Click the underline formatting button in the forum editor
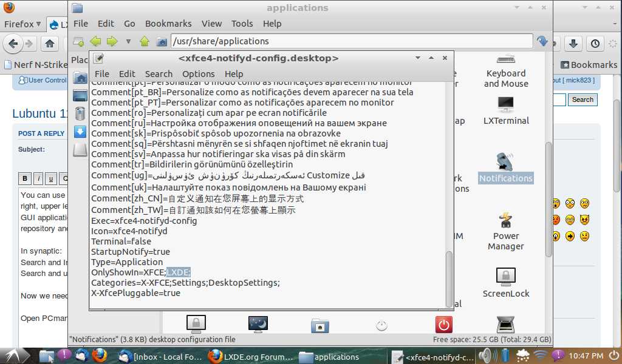The width and height of the screenshot is (622, 364). 51,178
